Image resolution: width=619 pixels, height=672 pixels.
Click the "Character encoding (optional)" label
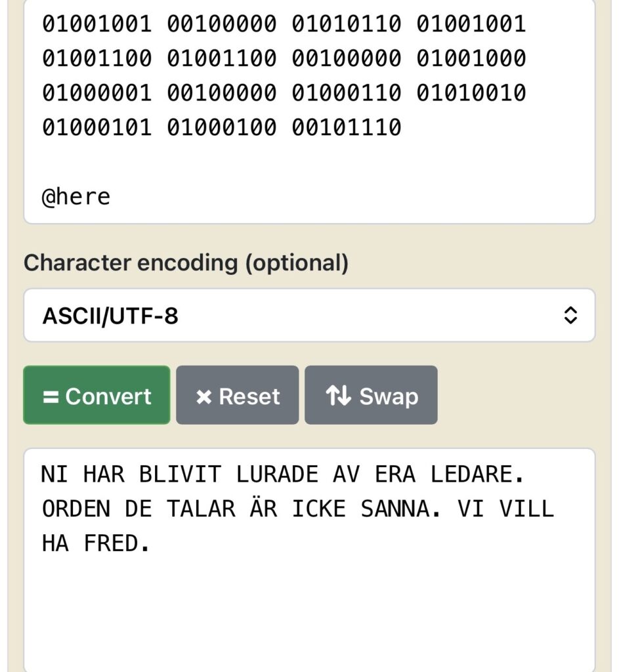(186, 263)
